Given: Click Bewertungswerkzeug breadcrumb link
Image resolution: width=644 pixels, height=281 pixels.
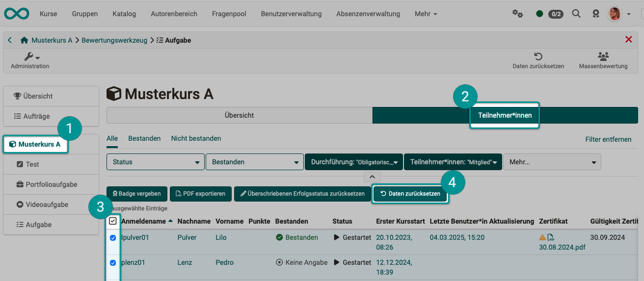Looking at the screenshot, I should click(114, 40).
